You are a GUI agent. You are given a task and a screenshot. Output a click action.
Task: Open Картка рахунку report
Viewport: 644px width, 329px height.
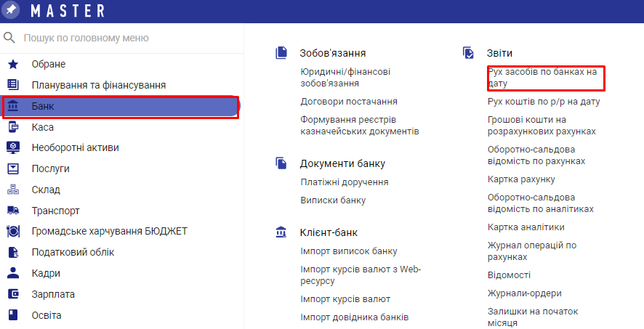521,179
